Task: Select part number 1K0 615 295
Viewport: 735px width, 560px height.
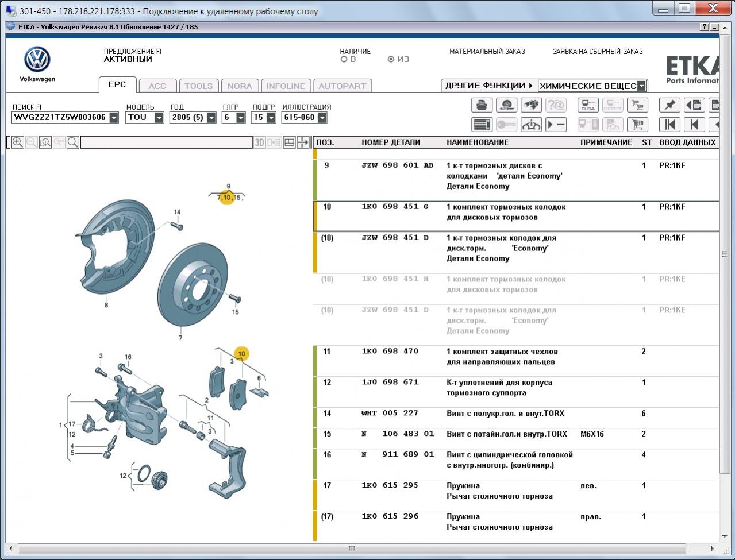Action: (390, 486)
